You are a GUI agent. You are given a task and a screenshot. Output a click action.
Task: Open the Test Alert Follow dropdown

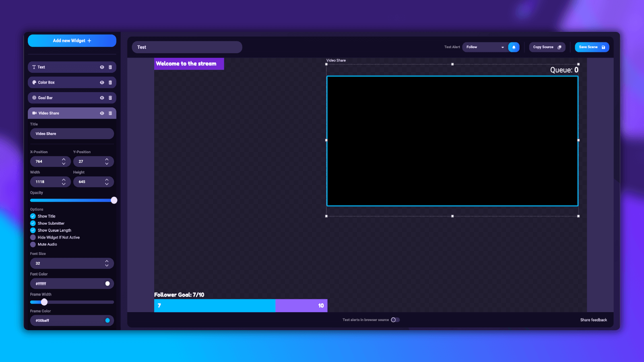tap(485, 47)
